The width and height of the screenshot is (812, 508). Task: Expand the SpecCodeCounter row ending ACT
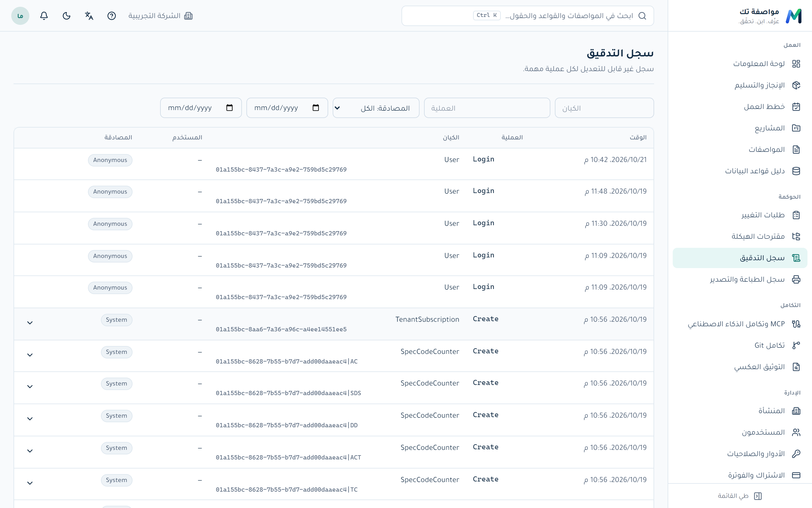tap(30, 452)
